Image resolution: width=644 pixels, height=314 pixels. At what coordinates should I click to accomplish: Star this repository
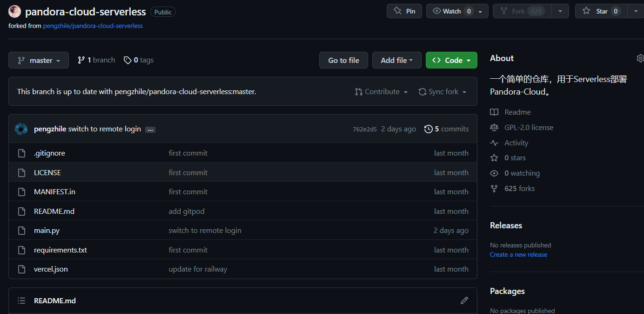(601, 11)
